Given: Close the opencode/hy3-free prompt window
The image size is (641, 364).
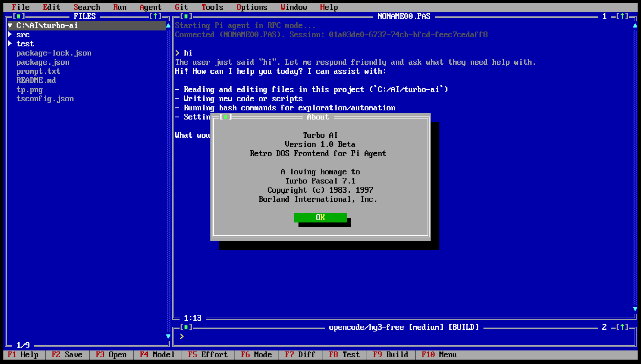Looking at the screenshot, I should (x=186, y=327).
